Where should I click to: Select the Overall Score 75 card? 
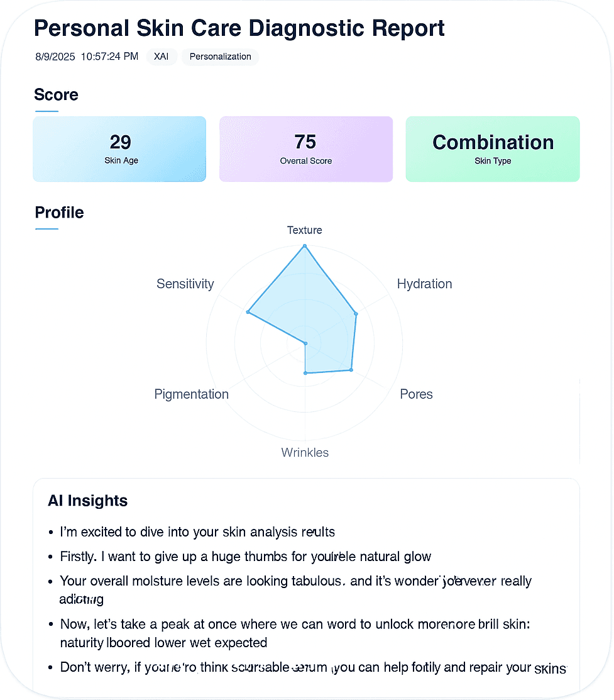coord(306,149)
